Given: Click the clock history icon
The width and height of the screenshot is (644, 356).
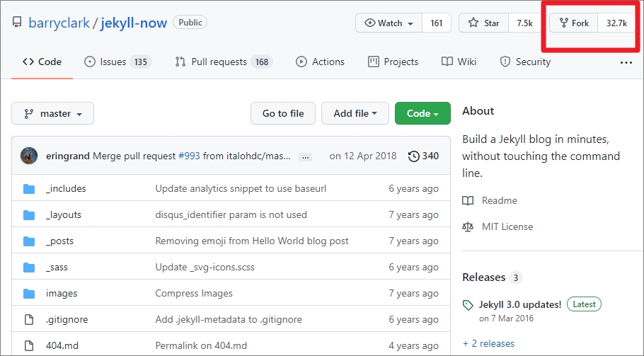Looking at the screenshot, I should point(413,156).
